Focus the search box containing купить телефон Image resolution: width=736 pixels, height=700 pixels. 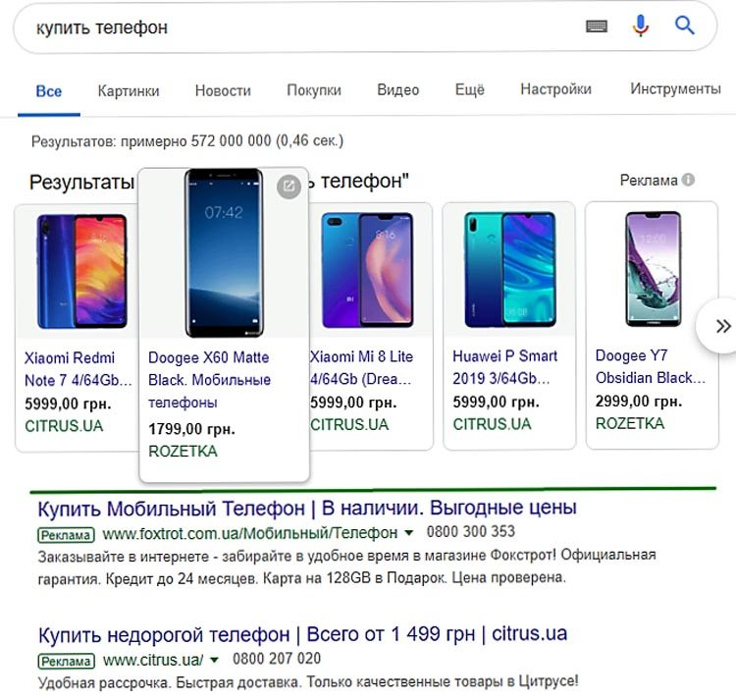[300, 27]
